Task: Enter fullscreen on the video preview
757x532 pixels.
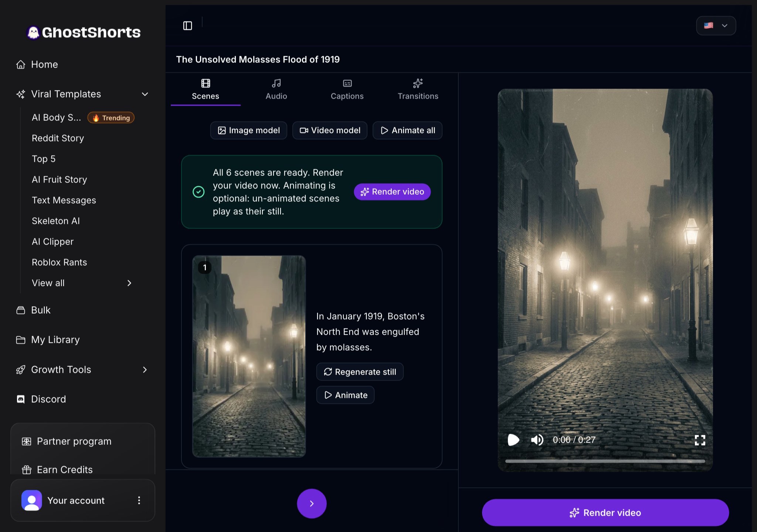Action: coord(700,440)
